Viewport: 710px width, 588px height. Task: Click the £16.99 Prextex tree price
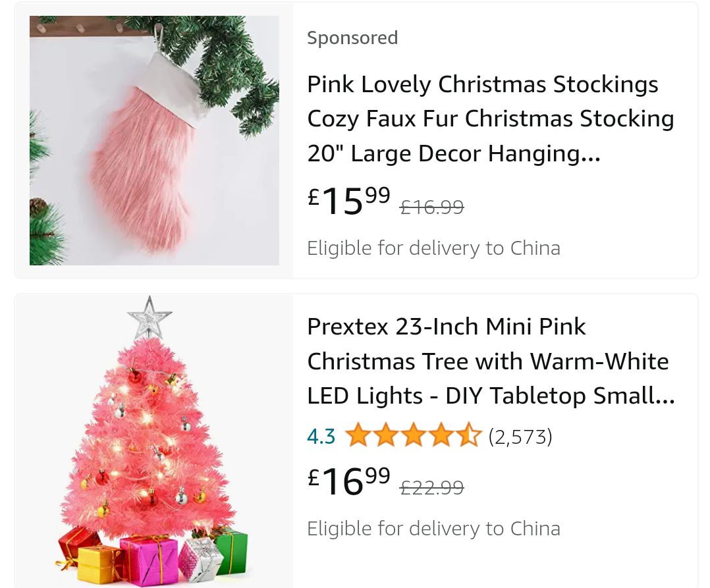[349, 481]
